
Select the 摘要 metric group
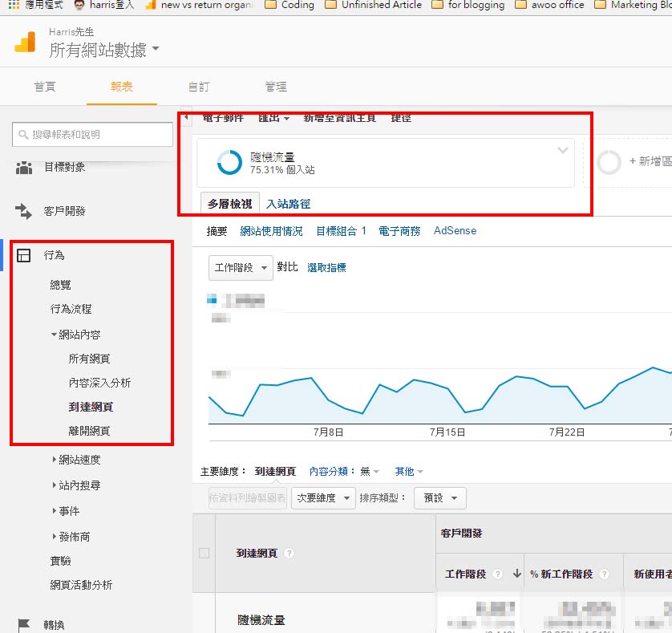217,231
